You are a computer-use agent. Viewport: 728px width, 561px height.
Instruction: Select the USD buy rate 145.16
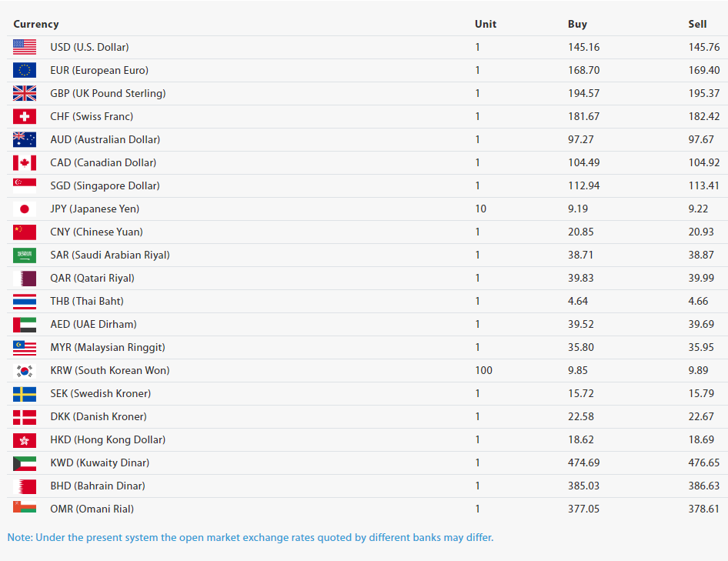click(583, 47)
